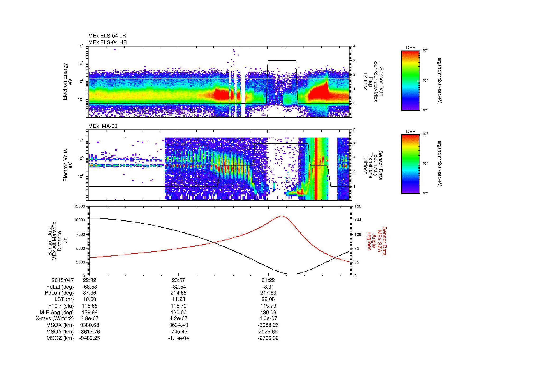This screenshot has width=555, height=392.
Task: Select MSOX value 3634.49
Action: click(179, 325)
